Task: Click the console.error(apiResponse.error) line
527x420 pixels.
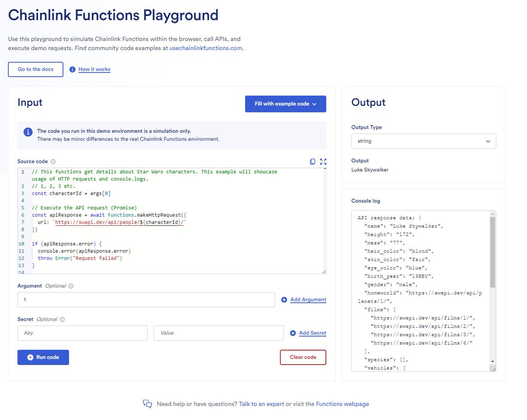Action: [x=84, y=251]
